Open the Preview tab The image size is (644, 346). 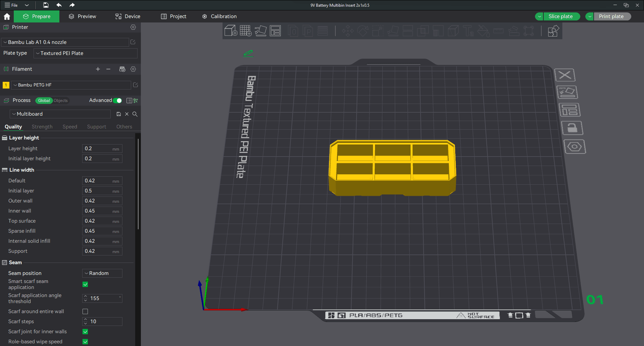click(x=83, y=16)
